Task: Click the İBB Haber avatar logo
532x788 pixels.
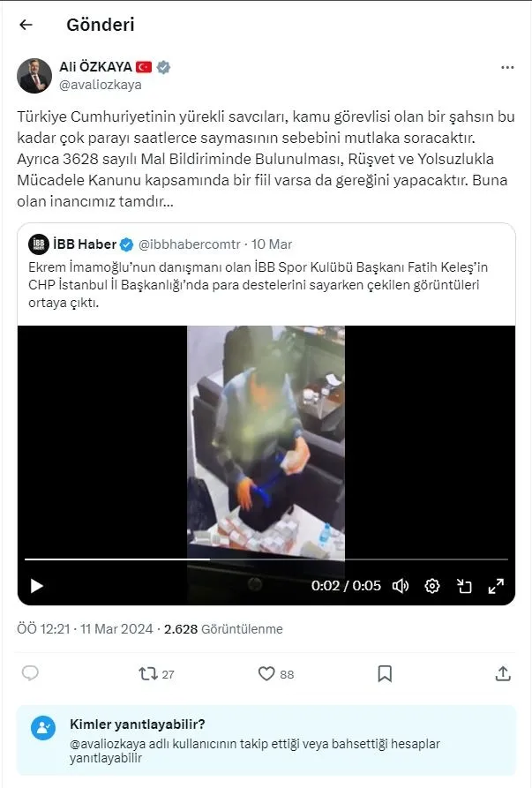Action: click(39, 244)
